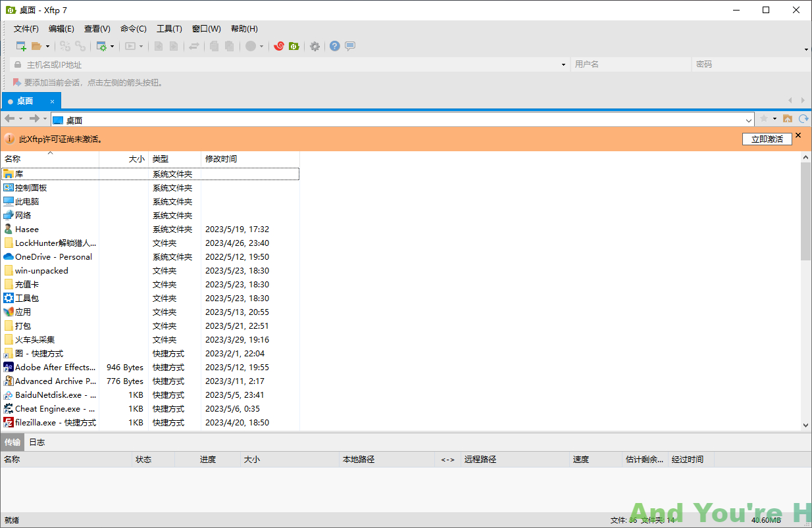
Task: Click the Forward navigation arrow
Action: click(x=34, y=118)
